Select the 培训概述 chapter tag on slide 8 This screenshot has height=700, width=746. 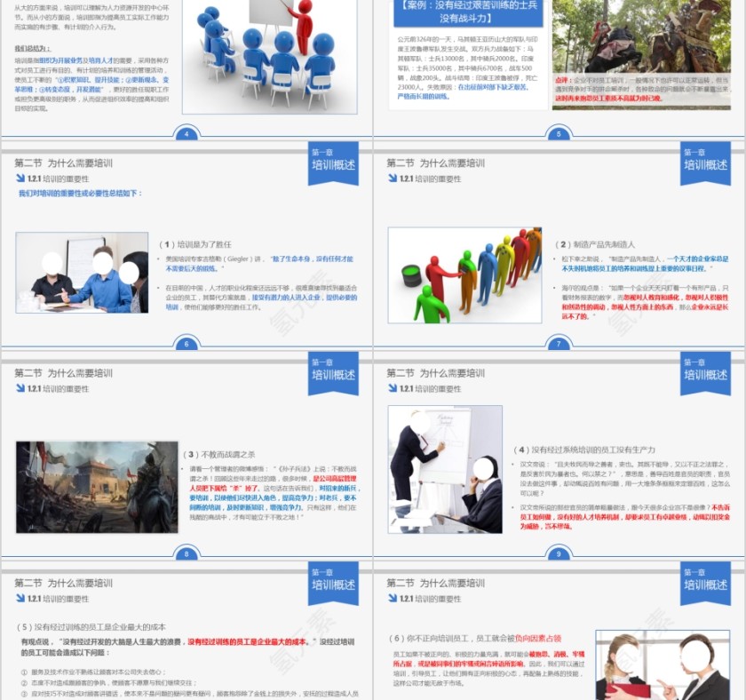333,371
